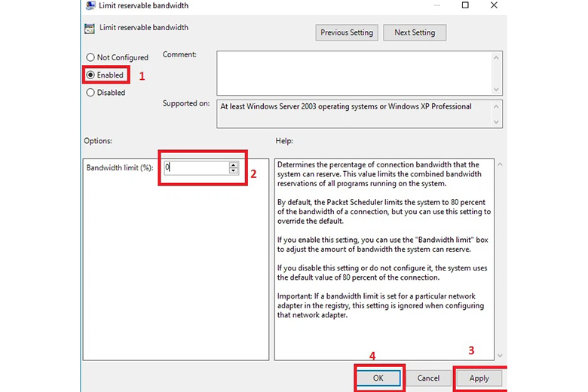The height and width of the screenshot is (392, 588).
Task: Apply the bandwidth setting changes
Action: [479, 378]
